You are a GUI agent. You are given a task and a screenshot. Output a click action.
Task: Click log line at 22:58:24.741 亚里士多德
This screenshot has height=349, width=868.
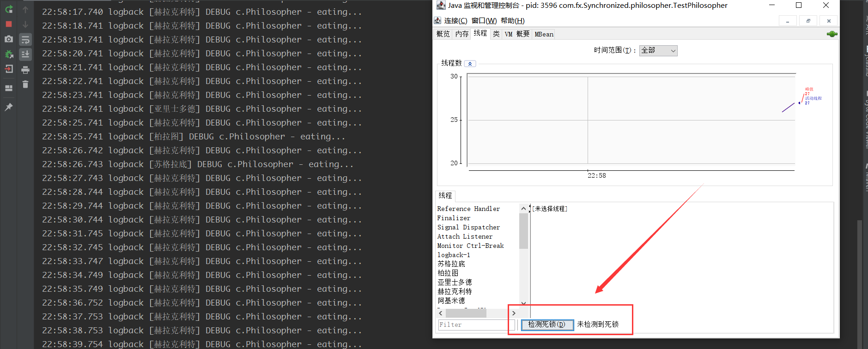(202, 109)
